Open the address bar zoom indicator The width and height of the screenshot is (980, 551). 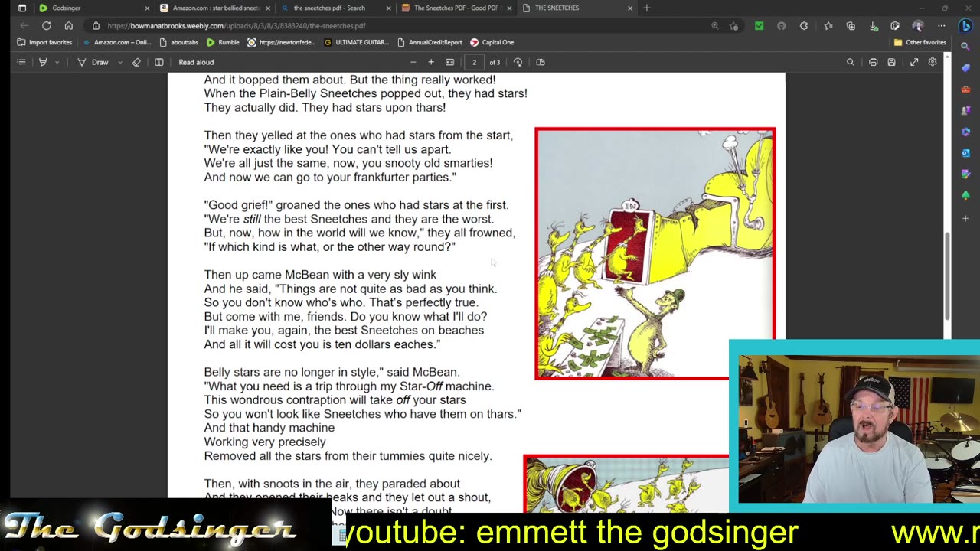[x=715, y=26]
